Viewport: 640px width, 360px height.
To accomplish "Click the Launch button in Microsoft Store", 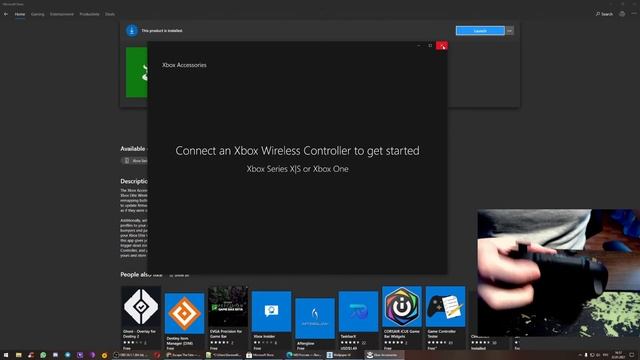I will 480,31.
